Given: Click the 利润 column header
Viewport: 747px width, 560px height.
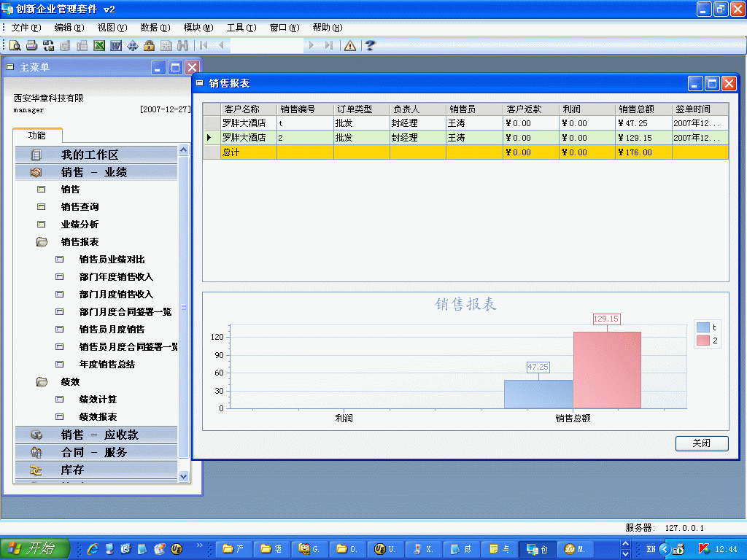Looking at the screenshot, I should pos(587,109).
